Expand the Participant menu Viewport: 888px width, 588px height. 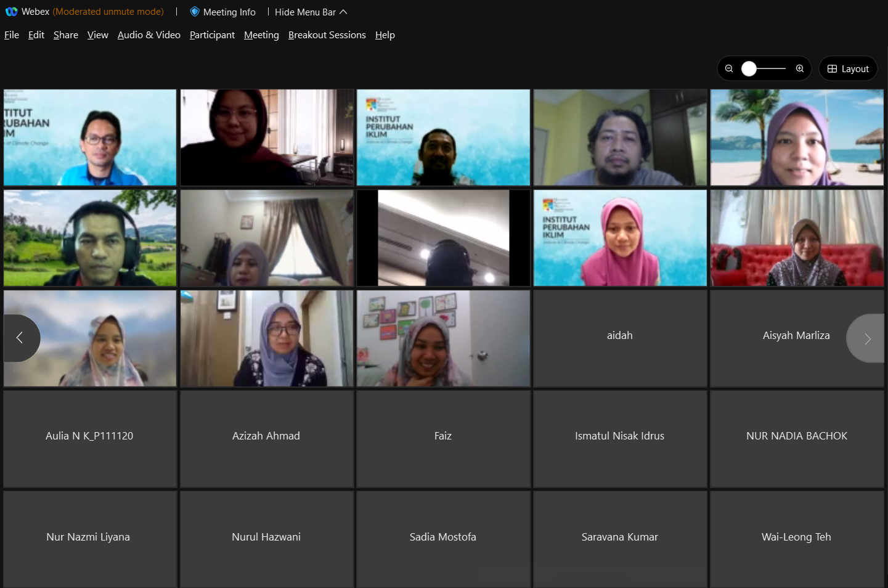212,35
